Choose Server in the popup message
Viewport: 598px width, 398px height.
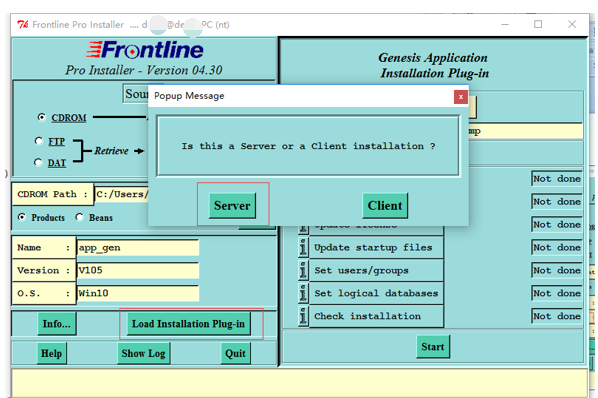(232, 206)
